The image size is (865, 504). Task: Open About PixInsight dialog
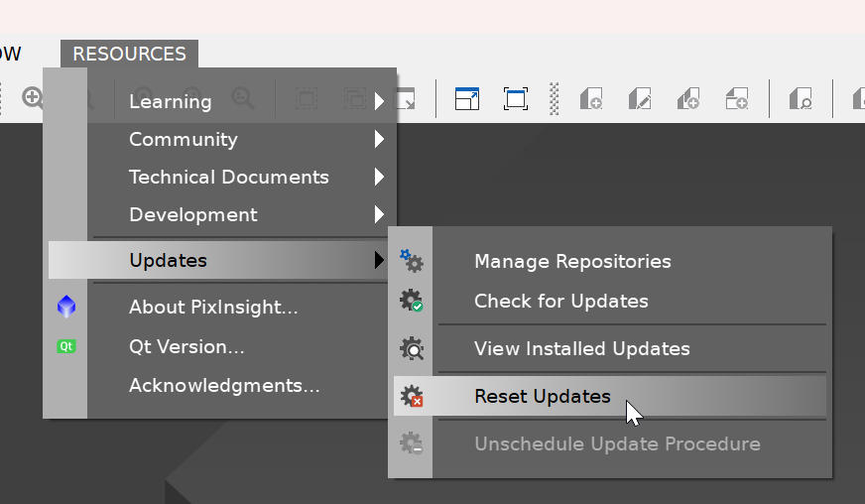[219, 307]
